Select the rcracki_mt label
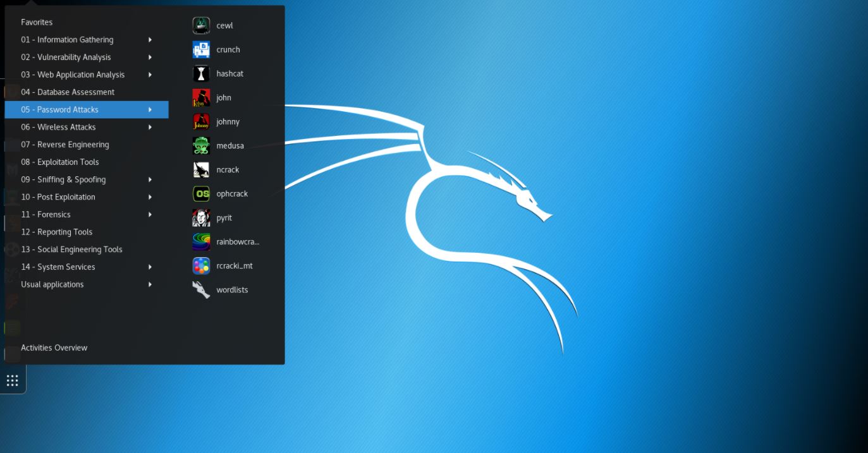 (235, 266)
